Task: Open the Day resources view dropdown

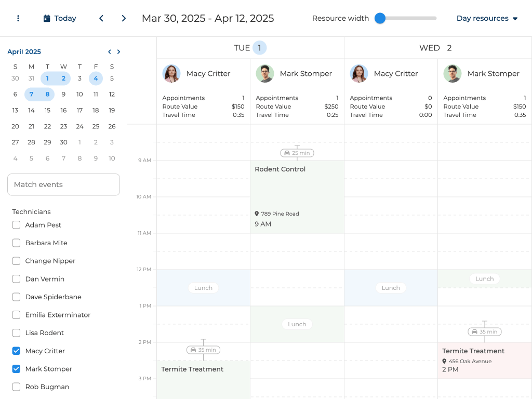Action: pos(487,18)
